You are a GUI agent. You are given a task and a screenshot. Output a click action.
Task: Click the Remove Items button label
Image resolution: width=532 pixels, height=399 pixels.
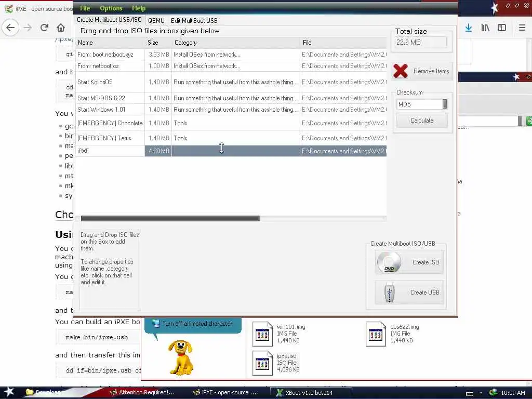(x=431, y=71)
